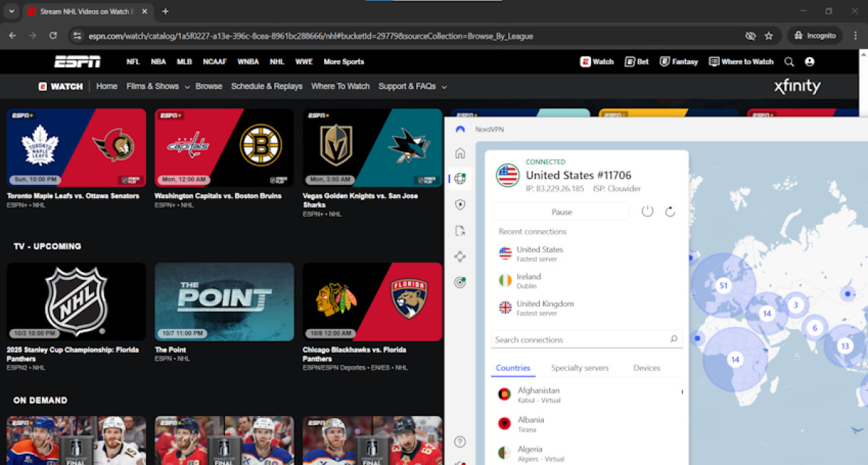Click Where to Watch in top header
Viewport: 868px width, 465px height.
(741, 61)
